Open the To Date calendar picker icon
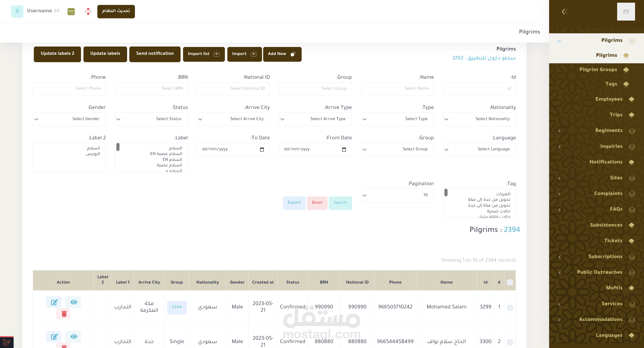644x348 pixels. coord(262,149)
